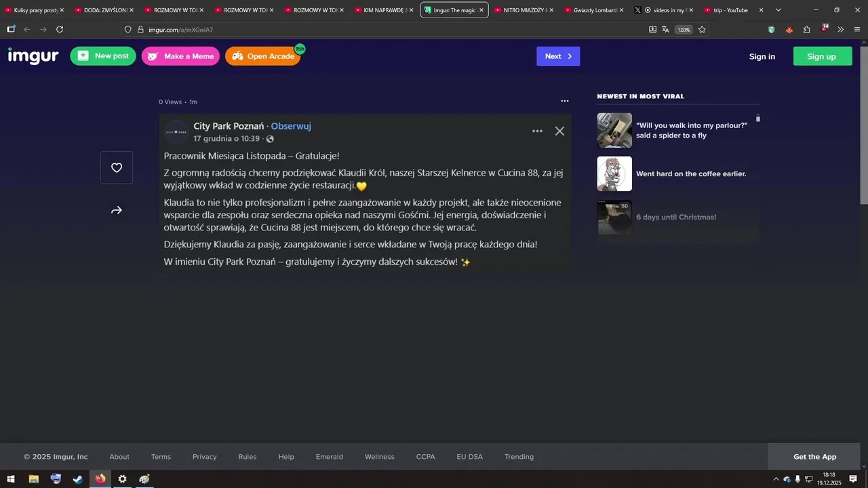Click the site padlock icon

pos(140,30)
